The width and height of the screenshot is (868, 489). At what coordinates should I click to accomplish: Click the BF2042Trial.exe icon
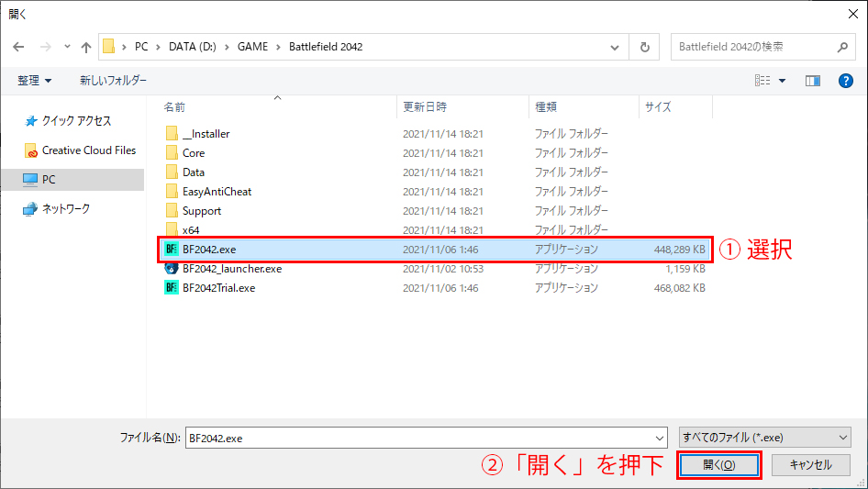point(172,288)
